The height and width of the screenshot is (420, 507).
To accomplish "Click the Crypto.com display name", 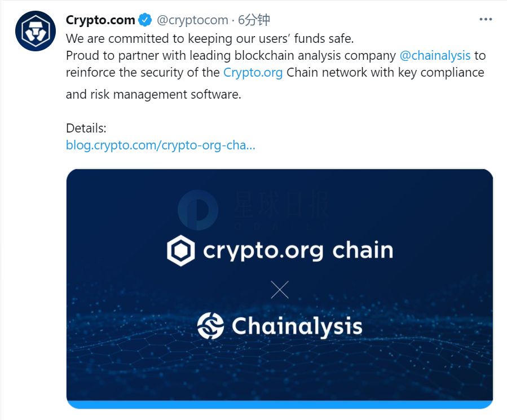I will (100, 20).
